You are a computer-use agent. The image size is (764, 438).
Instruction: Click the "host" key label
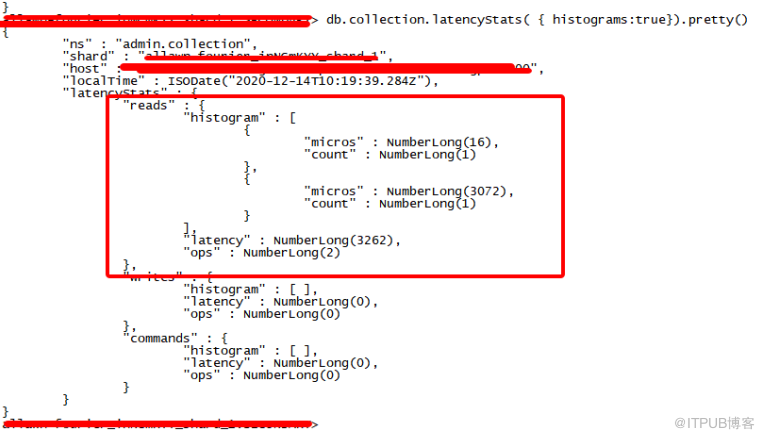click(x=84, y=68)
